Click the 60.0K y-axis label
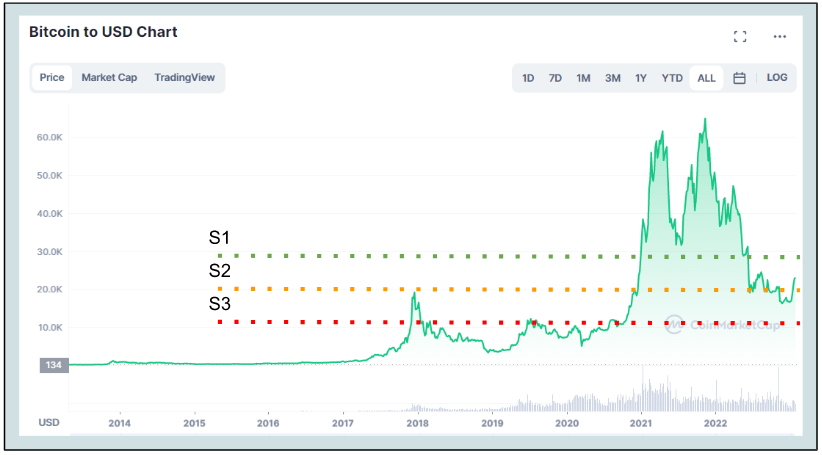Viewport: 822px width, 455px height. pyautogui.click(x=50, y=137)
